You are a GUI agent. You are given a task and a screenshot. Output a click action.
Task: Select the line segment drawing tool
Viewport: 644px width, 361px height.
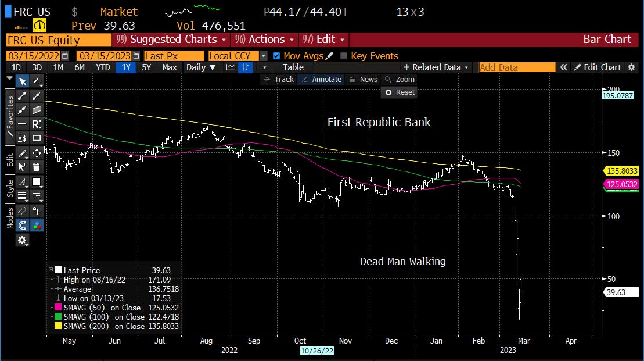(23, 96)
